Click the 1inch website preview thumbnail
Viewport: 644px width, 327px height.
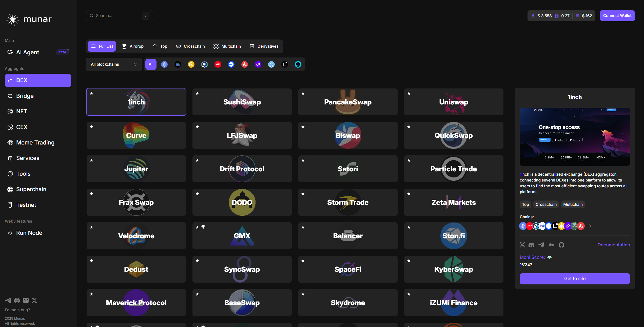point(575,137)
